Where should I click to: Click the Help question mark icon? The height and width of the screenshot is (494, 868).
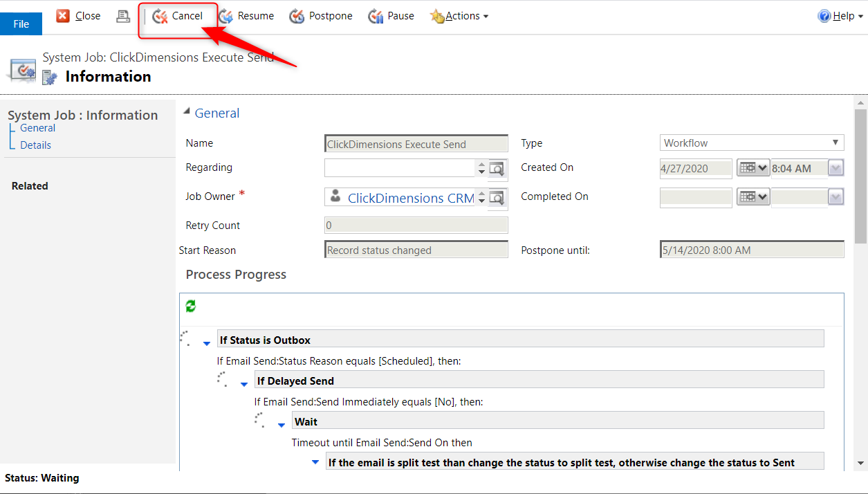(x=823, y=15)
